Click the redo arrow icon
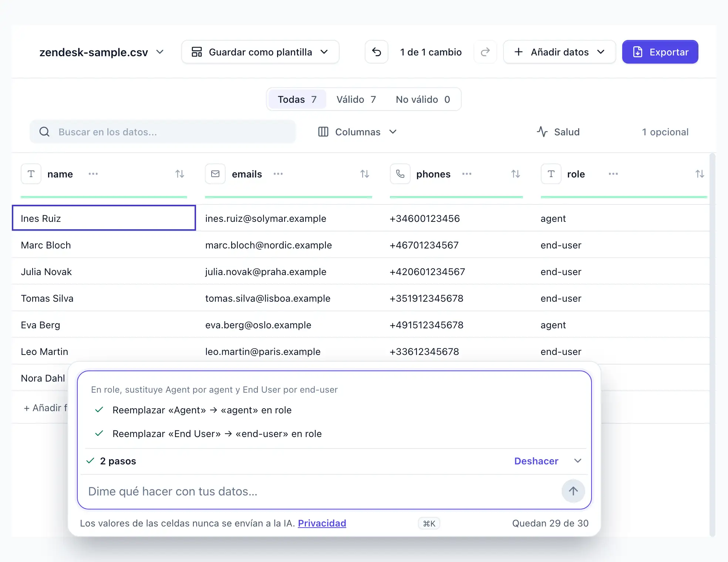Viewport: 728px width, 562px height. pyautogui.click(x=485, y=52)
